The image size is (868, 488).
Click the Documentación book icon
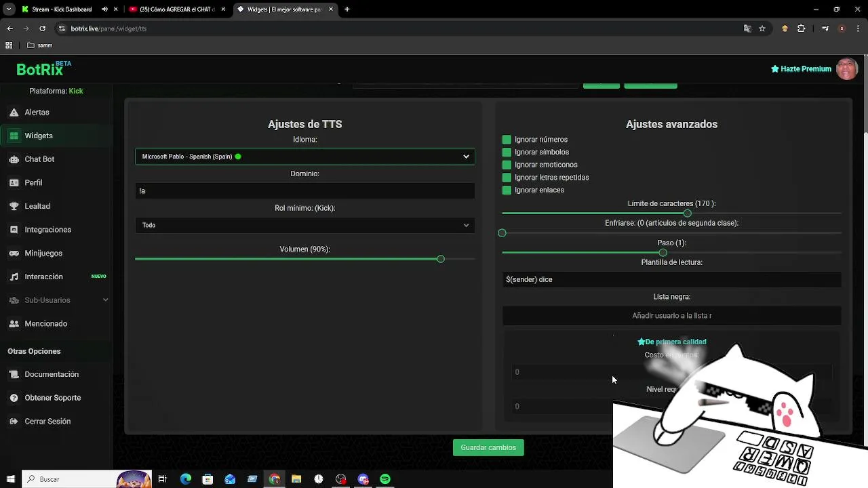click(14, 374)
